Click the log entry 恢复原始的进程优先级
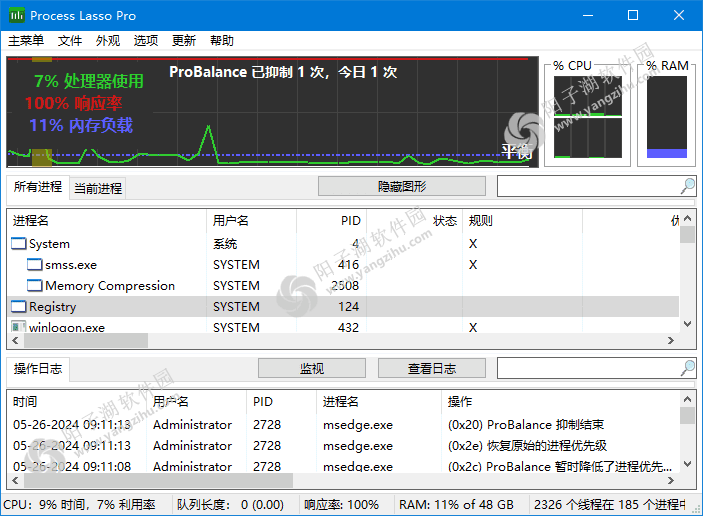 527,446
